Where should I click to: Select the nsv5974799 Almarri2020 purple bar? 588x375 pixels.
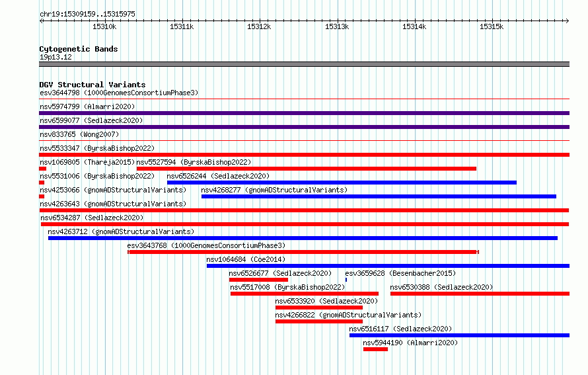(x=304, y=113)
